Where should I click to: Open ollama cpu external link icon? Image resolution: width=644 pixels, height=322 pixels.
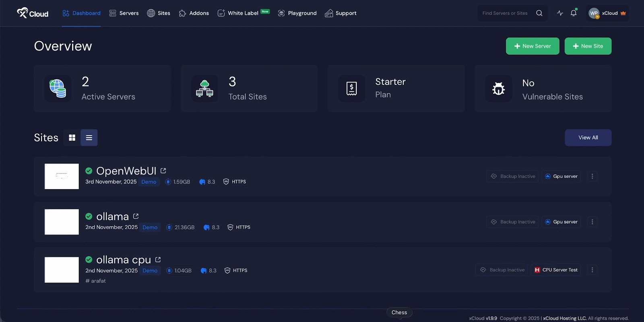coord(158,260)
